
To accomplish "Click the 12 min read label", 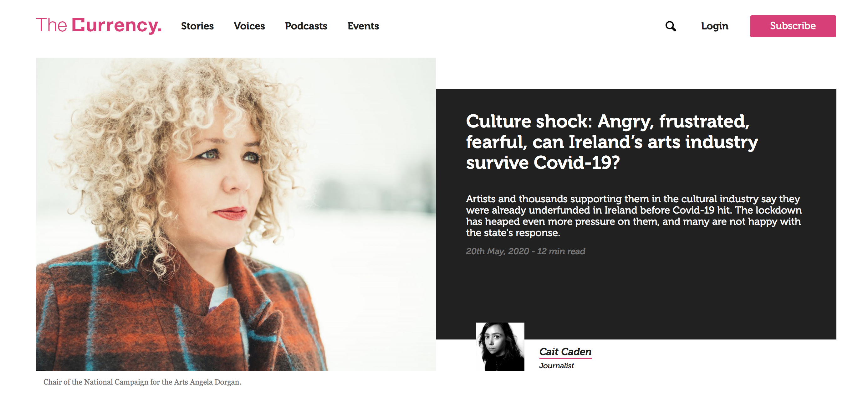I will 561,251.
